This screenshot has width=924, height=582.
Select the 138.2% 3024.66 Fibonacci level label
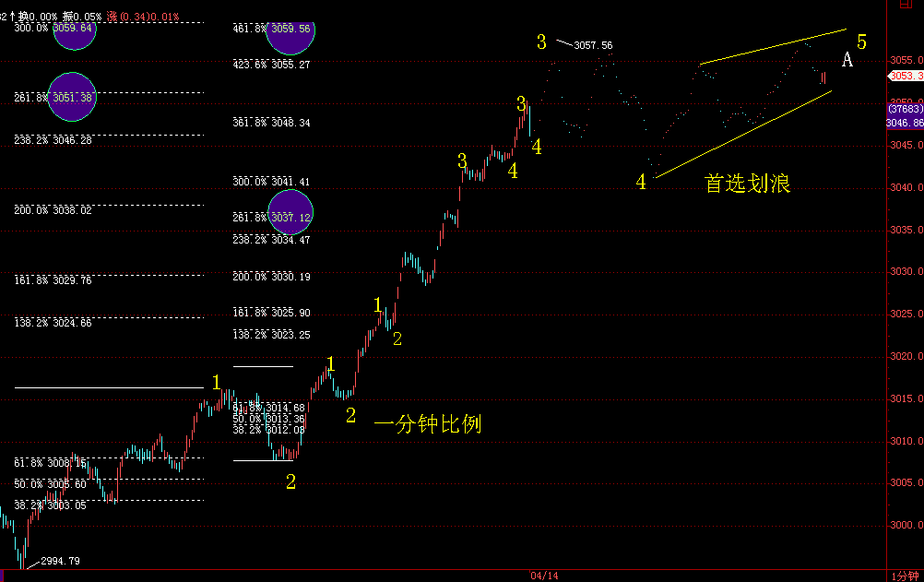point(53,323)
